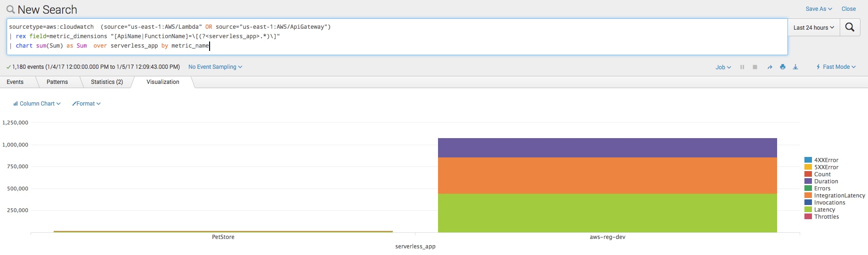Toggle the IntegrationLatency legend item
Screen dimensions: 868x255
[839, 196]
